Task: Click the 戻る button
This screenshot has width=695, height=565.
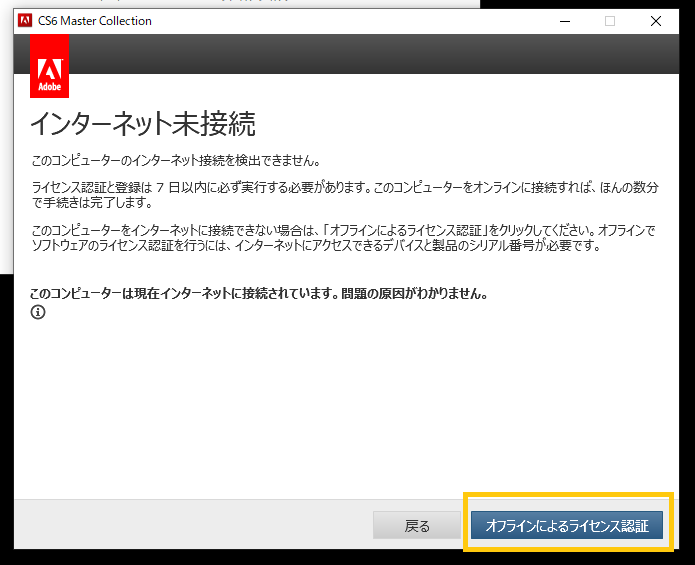Action: (x=417, y=525)
